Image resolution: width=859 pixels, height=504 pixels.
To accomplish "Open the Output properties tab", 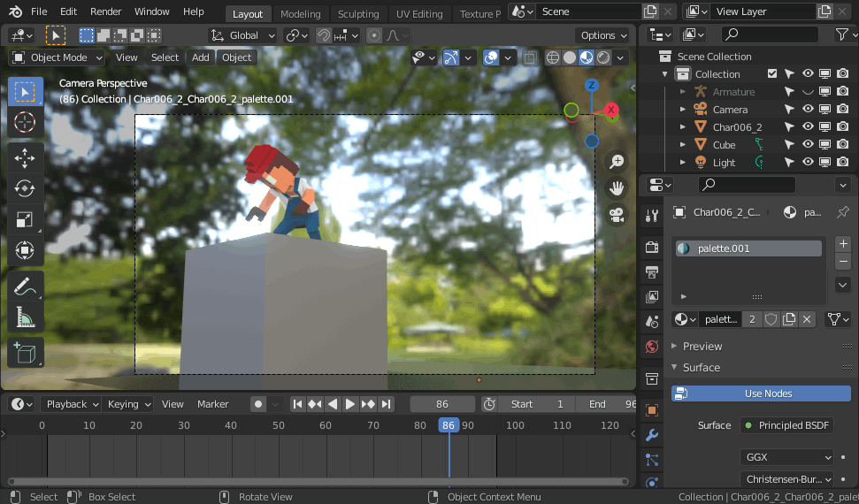I will (651, 271).
